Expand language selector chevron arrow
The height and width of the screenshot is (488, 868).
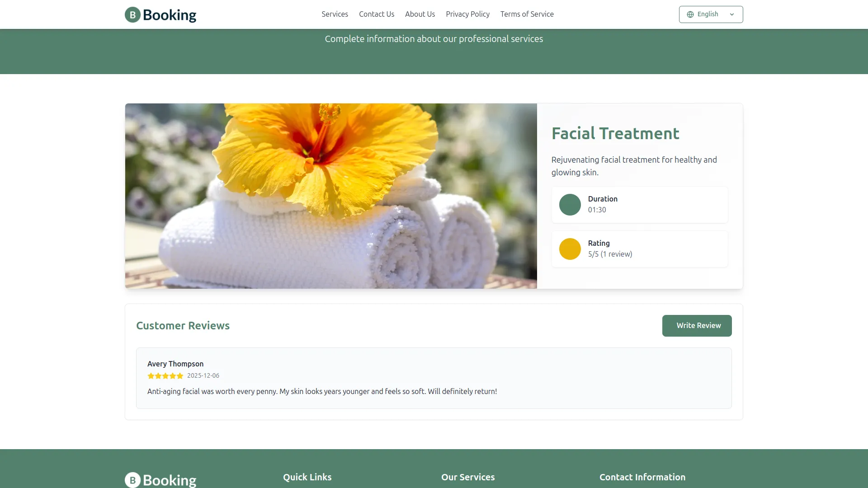(731, 14)
